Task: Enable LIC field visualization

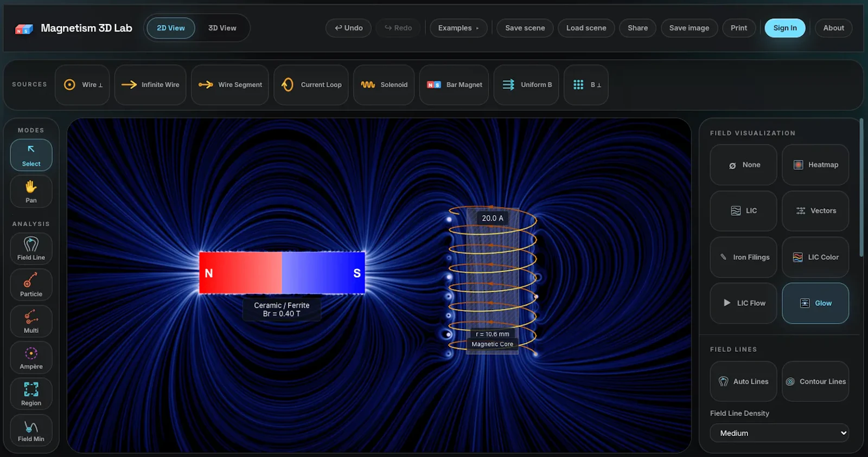Action: click(743, 211)
